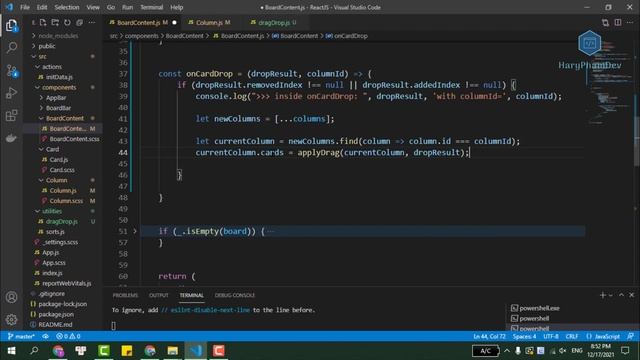Maximize the panel with up chevron
The image size is (640, 360).
pyautogui.click(x=621, y=295)
